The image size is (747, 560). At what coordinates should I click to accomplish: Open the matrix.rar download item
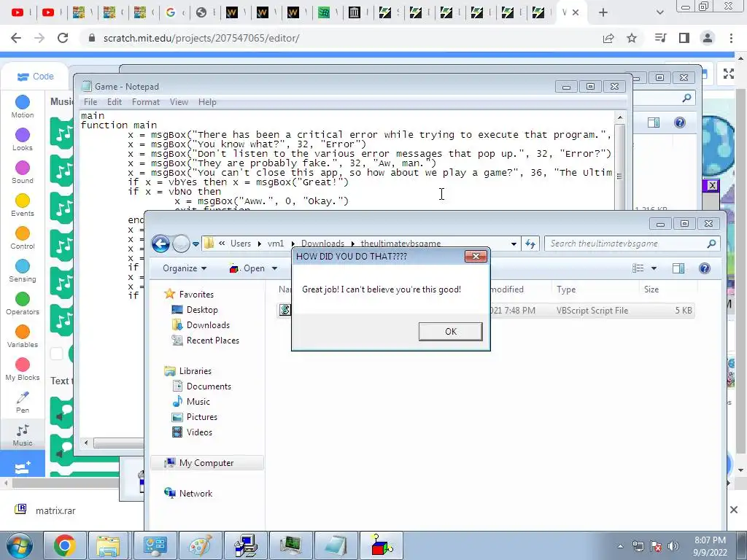(x=45, y=510)
